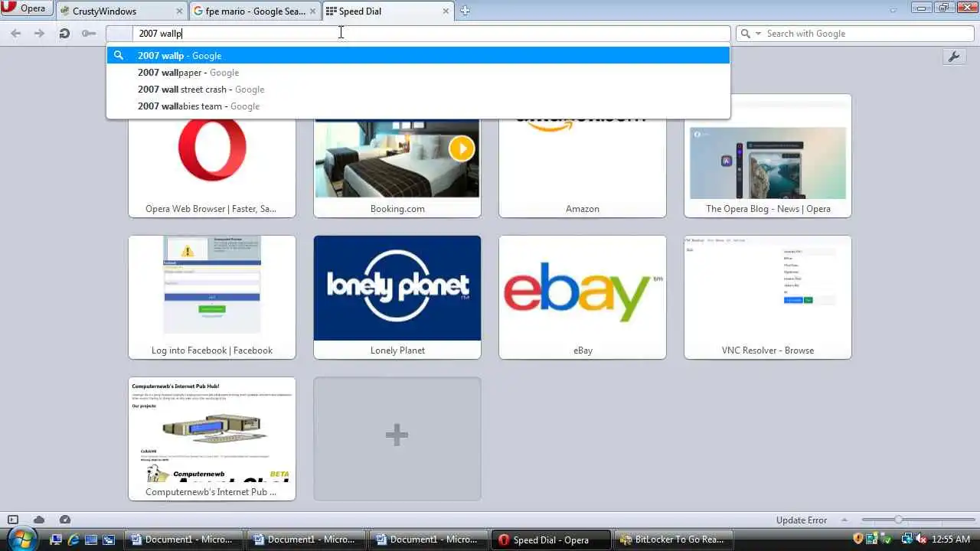Choose the '2007 wall street crash' suggestion
The width and height of the screenshot is (980, 551).
(418, 90)
